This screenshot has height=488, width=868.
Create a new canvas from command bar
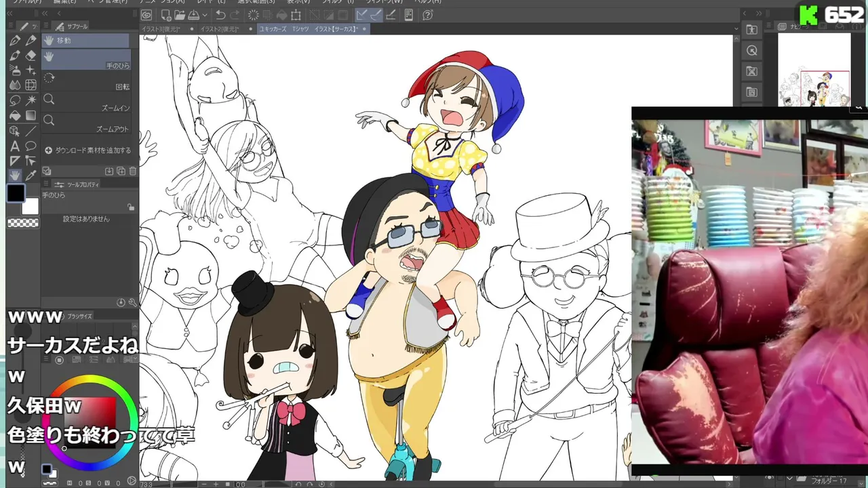point(167,14)
